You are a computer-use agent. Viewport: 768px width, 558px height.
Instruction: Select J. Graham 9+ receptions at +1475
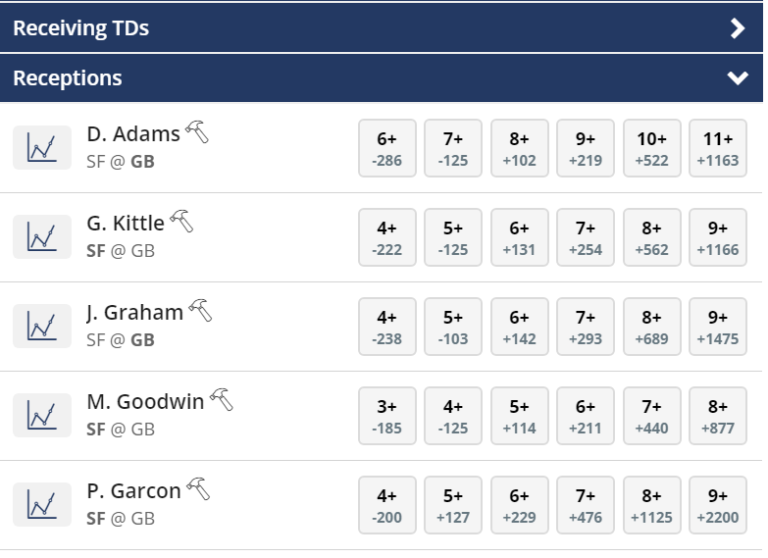[718, 326]
